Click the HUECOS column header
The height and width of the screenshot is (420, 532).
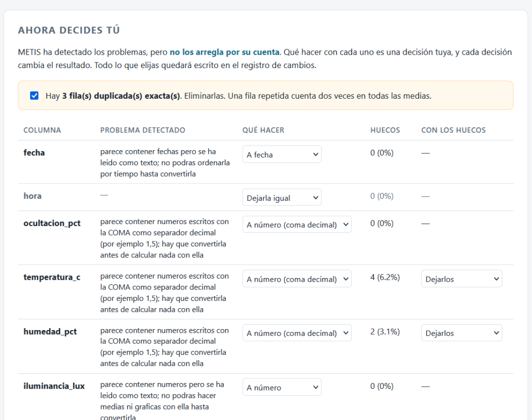pos(385,130)
